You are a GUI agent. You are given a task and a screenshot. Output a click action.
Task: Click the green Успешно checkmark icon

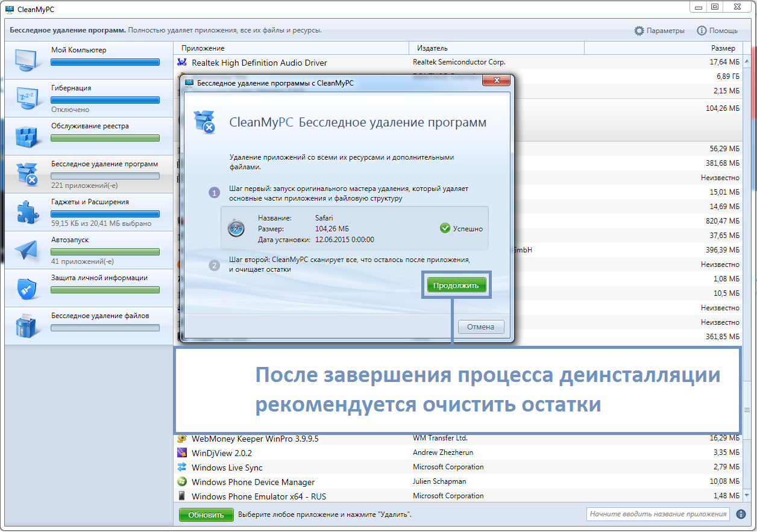445,228
